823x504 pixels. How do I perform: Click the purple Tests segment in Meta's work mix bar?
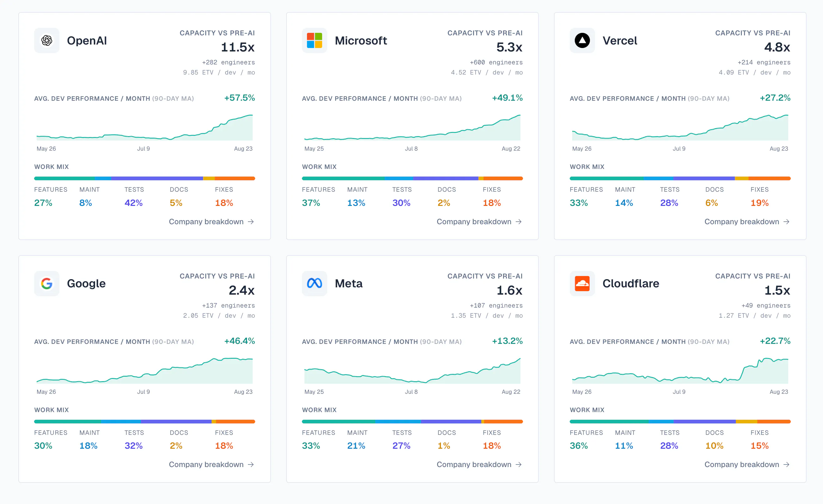[451, 422]
